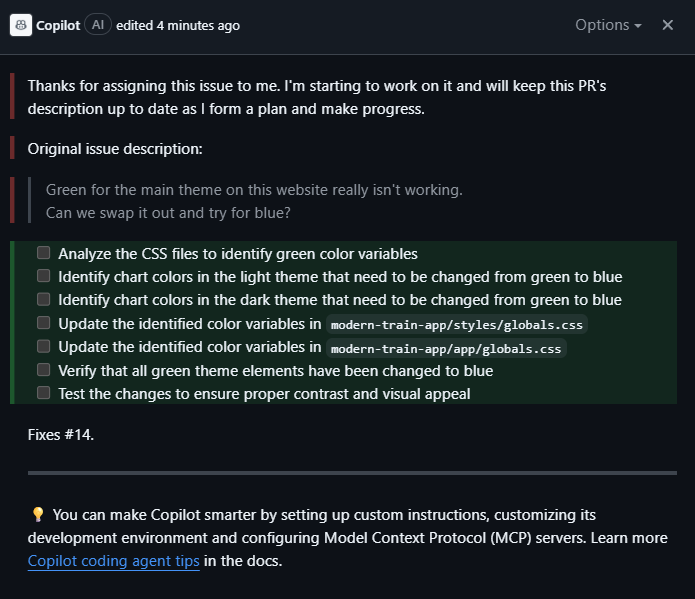Screen dimensions: 695x599
Task: Click the horizontal divider line
Action: point(352,472)
